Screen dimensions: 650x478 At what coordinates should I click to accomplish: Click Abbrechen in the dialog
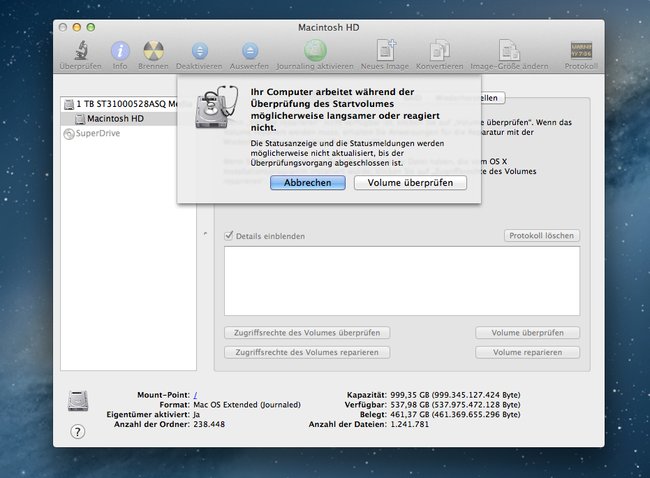pos(308,183)
